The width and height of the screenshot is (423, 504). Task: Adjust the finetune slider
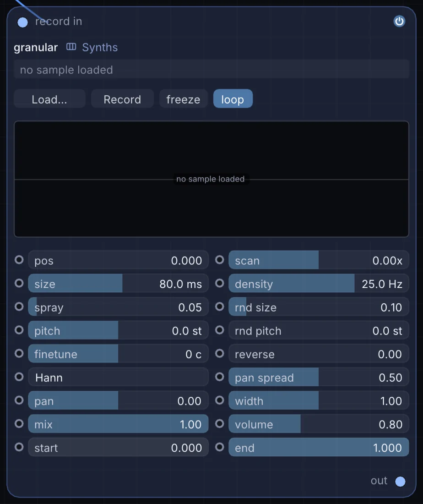(118, 354)
